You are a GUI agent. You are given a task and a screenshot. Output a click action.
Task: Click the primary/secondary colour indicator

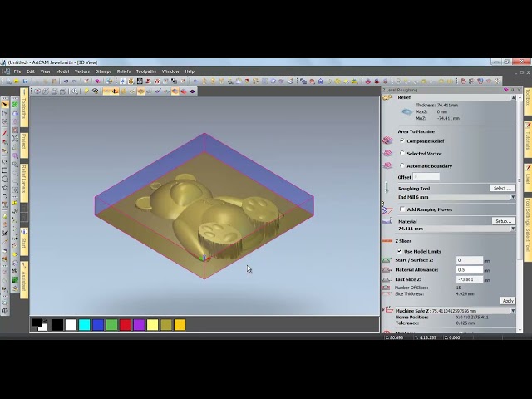39,325
